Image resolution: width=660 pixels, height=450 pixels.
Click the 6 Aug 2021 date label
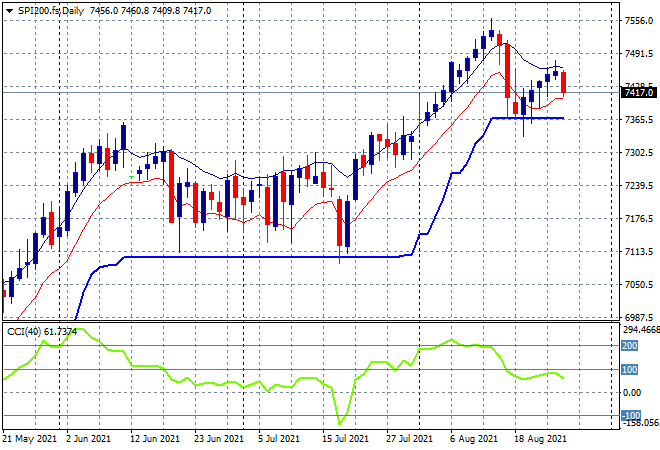[x=473, y=439]
